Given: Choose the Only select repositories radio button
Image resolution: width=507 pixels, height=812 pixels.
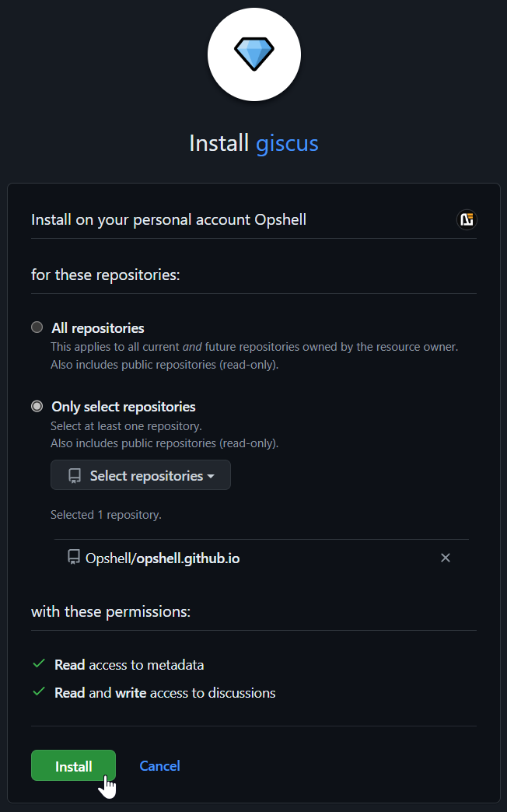Looking at the screenshot, I should click(37, 406).
